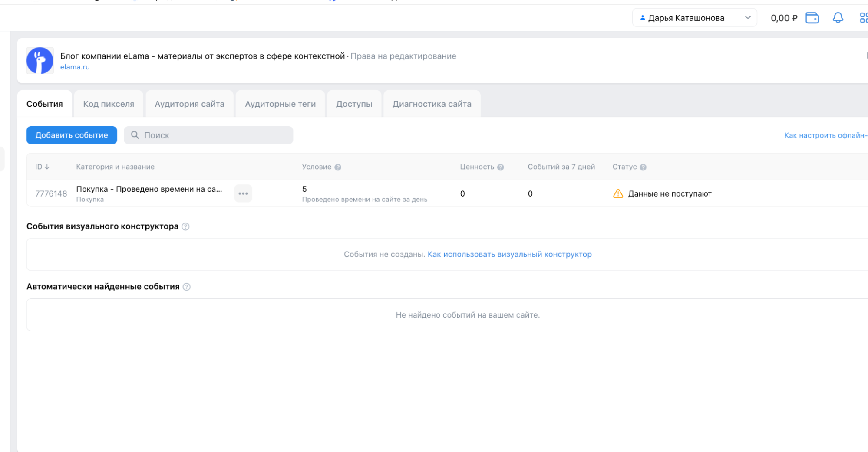
Task: Open notifications bell
Action: coord(838,18)
